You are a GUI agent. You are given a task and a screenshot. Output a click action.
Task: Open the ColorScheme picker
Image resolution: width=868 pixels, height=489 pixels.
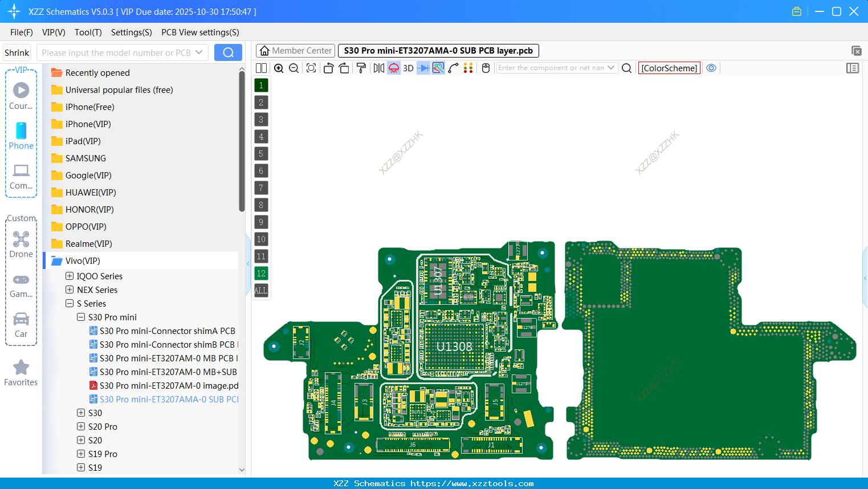click(669, 68)
